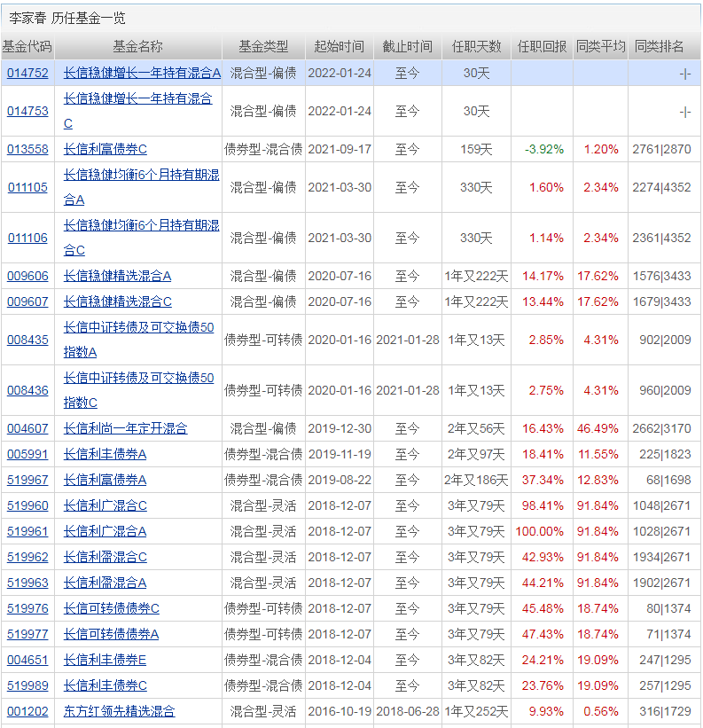The image size is (703, 728).
Task: Click 长信可转债债券C fund link
Action: pos(111,608)
